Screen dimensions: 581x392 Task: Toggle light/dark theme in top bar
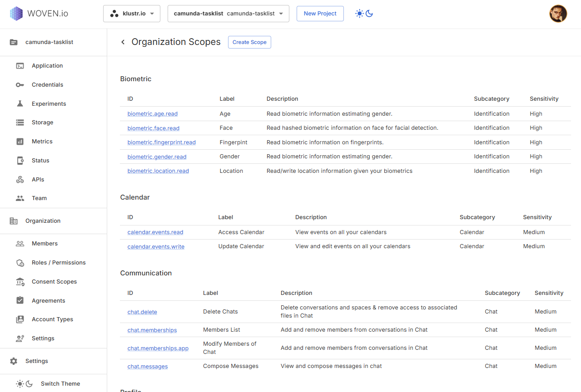364,14
